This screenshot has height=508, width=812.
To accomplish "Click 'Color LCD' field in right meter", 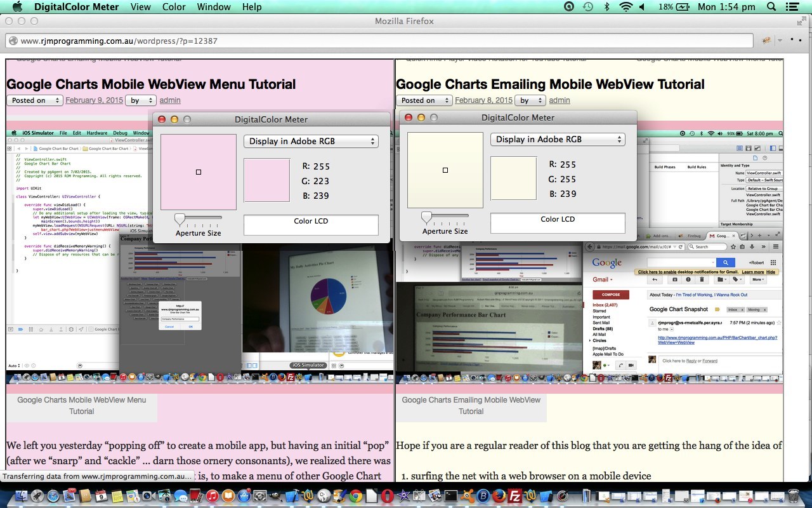I will point(558,223).
